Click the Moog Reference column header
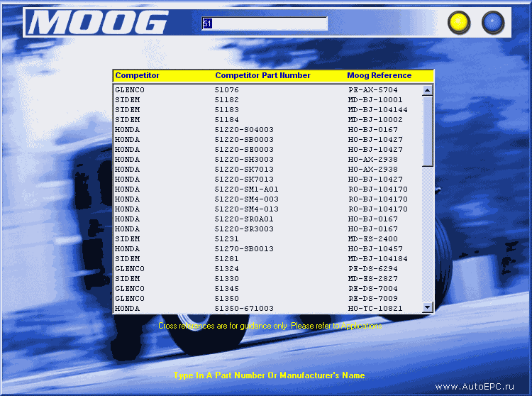 tap(379, 75)
